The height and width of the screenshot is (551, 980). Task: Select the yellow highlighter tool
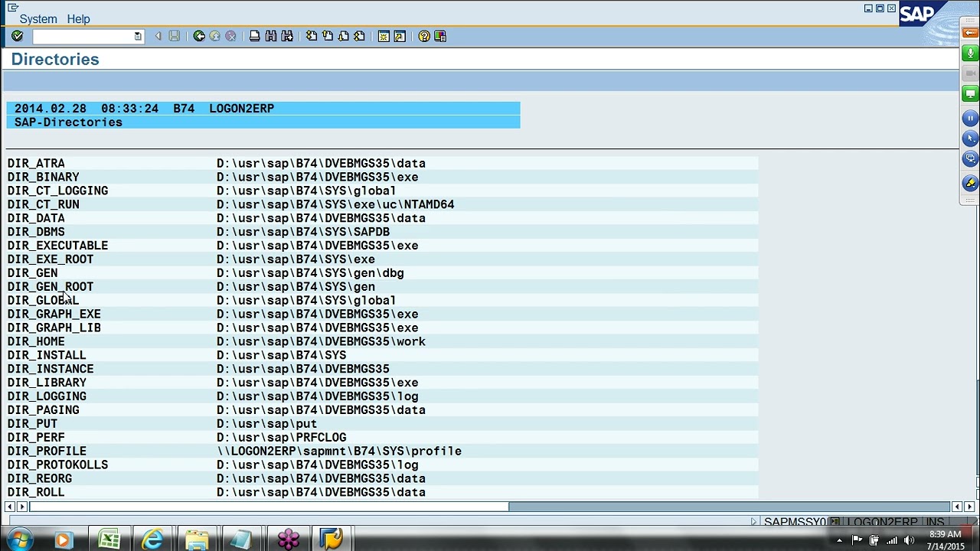(970, 183)
